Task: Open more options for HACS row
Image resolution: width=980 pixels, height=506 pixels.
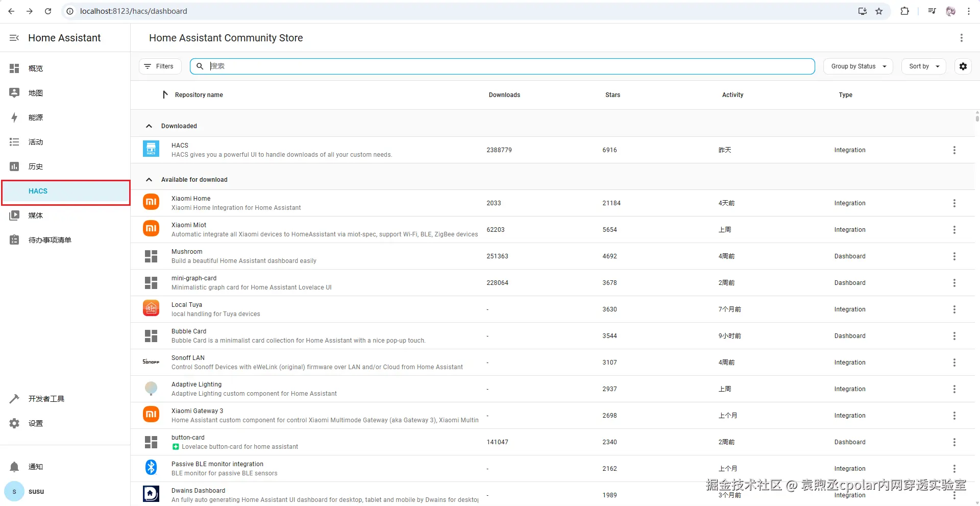Action: tap(954, 150)
